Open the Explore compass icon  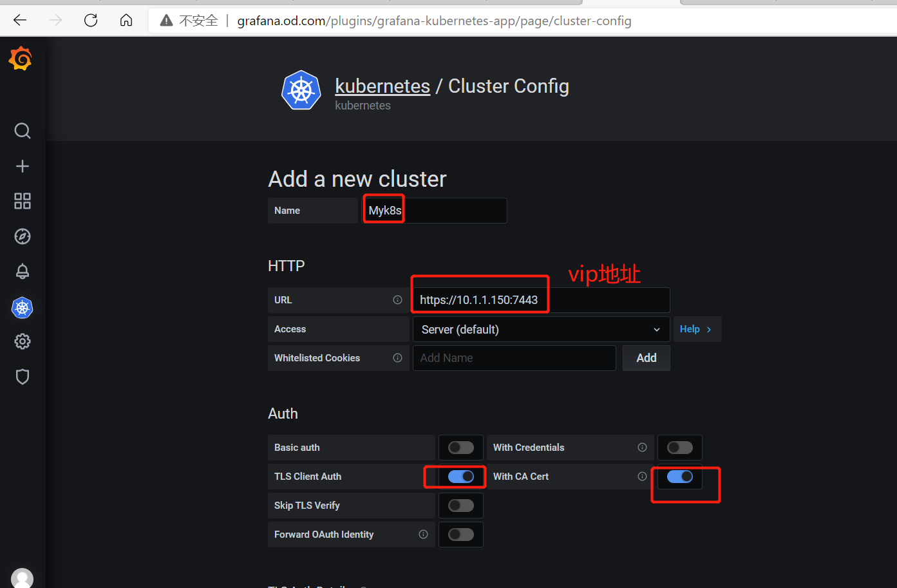point(23,236)
